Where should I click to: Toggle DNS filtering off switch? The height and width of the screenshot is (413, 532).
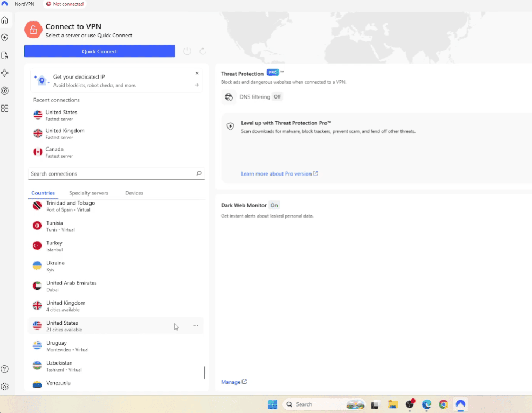pyautogui.click(x=277, y=97)
